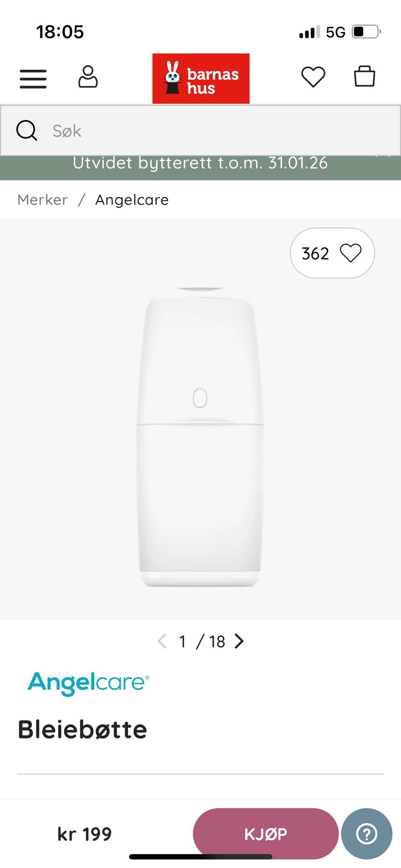Screen dimensions: 401x868
Task: Tap the Angelcare brand logo
Action: [x=88, y=683]
